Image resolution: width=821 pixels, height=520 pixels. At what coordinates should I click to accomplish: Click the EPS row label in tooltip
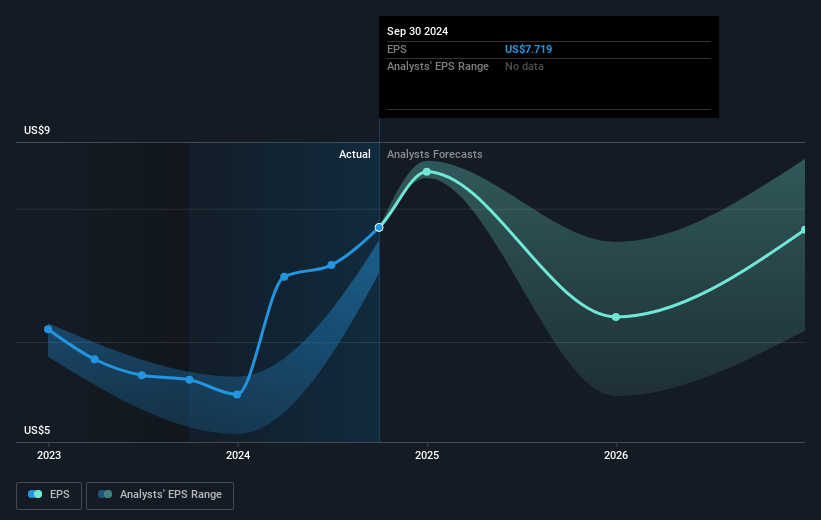point(396,49)
